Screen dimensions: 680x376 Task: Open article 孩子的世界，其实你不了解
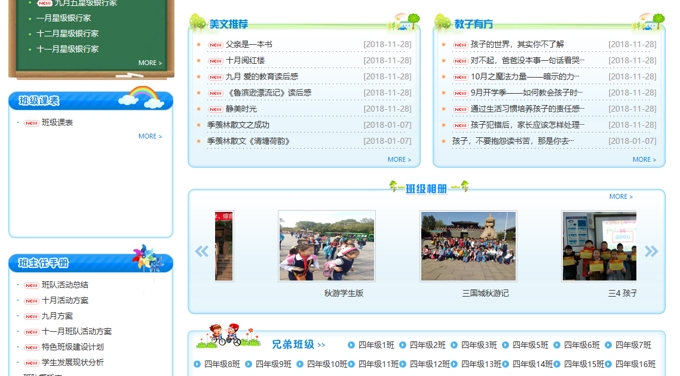[517, 44]
